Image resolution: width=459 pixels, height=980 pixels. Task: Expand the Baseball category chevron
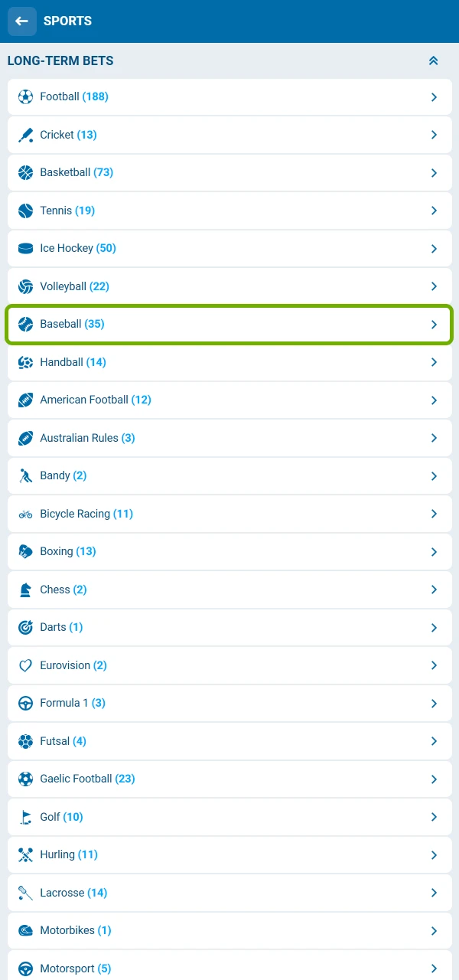[435, 324]
